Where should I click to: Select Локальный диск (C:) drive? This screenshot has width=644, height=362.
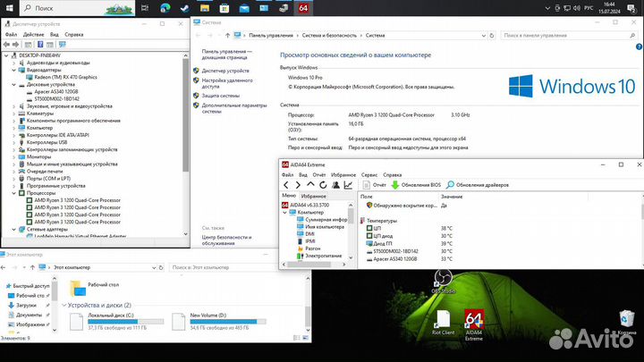point(116,322)
